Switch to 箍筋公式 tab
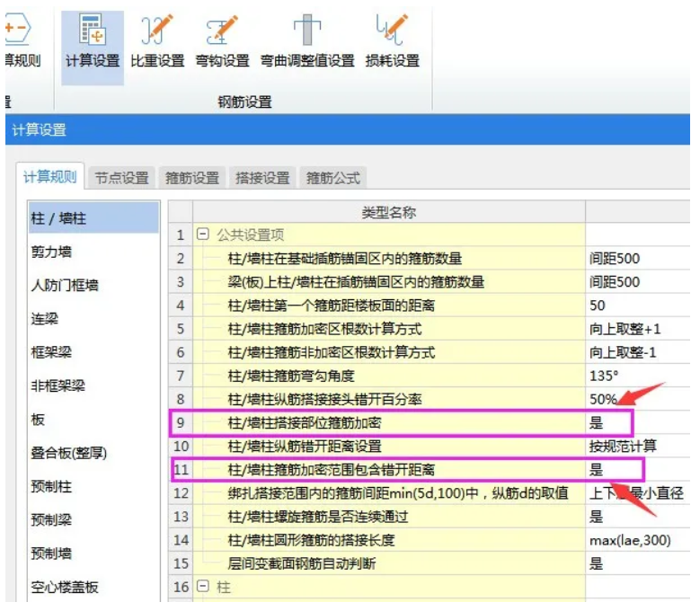The width and height of the screenshot is (700, 611). coord(333,178)
